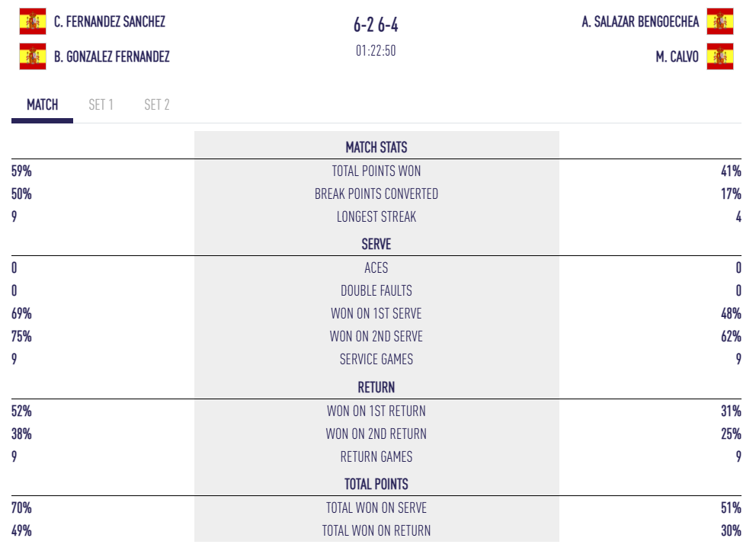Click the Spain flag beside C. Fernandez Sanchez
Screen dimensions: 756x554
32,21
